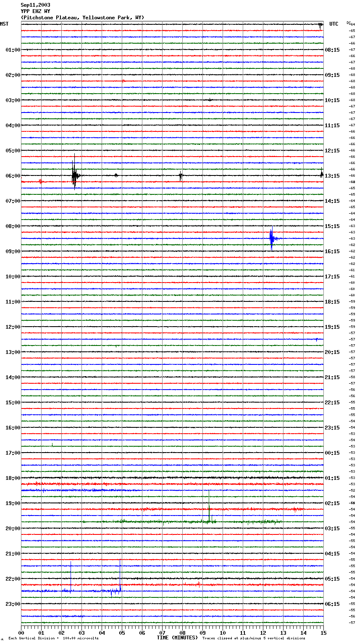Click the 09 minute tick label
The width and height of the screenshot is (357, 644).
point(203,633)
